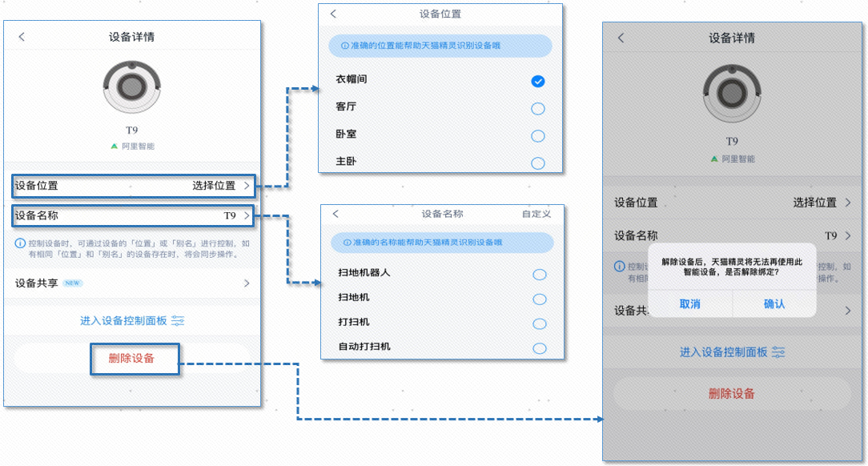This screenshot has height=466, width=868.
Task: Click back arrow in left 设备详情 screen
Action: [x=22, y=37]
